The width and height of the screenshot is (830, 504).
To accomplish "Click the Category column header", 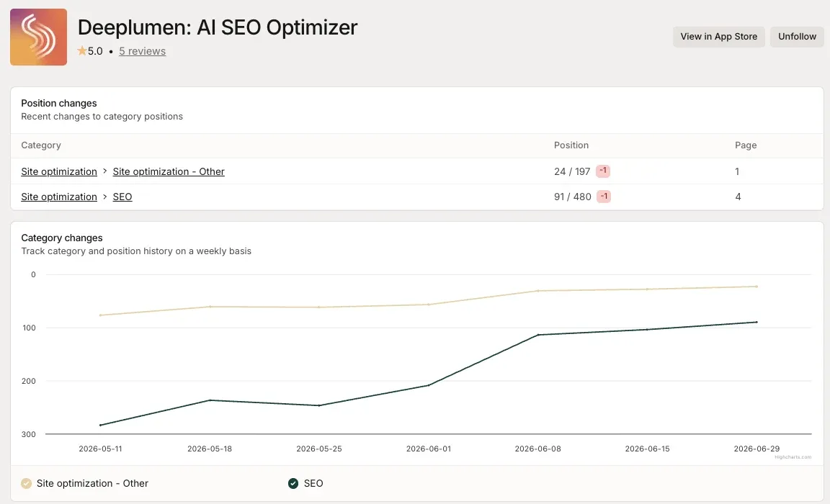I will click(x=41, y=145).
